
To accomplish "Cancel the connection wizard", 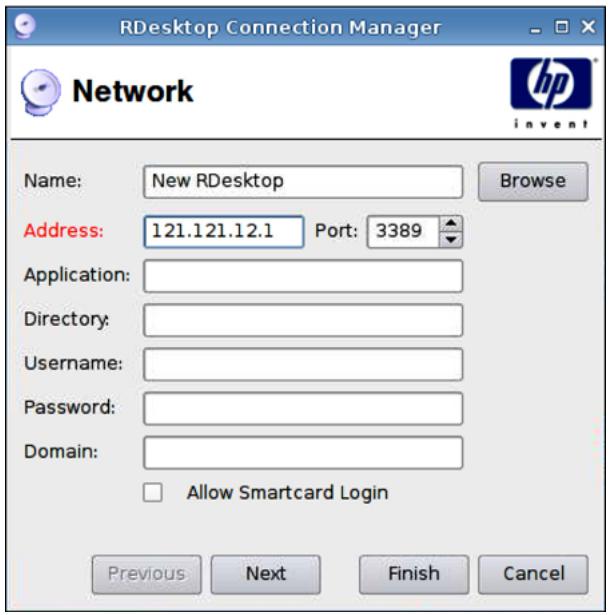I will 533,574.
